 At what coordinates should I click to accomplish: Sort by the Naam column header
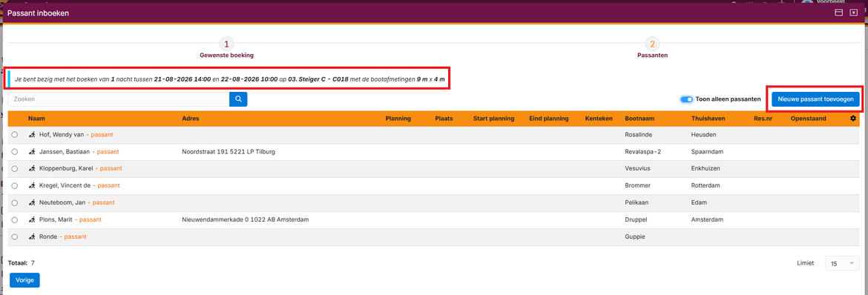(x=36, y=119)
